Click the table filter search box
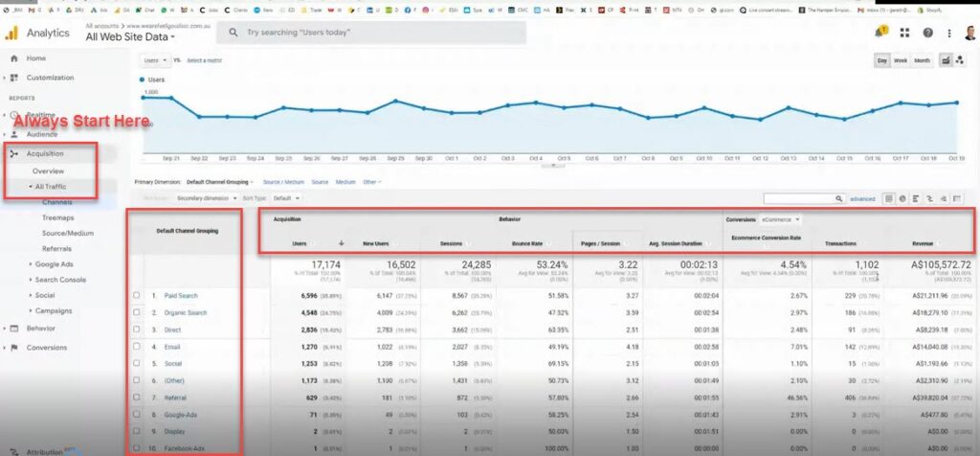 (799, 198)
